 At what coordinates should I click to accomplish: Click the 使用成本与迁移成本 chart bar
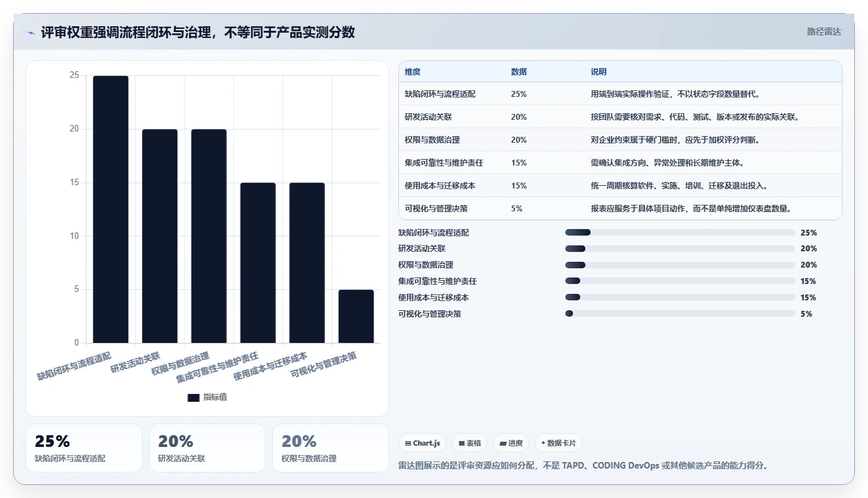point(307,263)
